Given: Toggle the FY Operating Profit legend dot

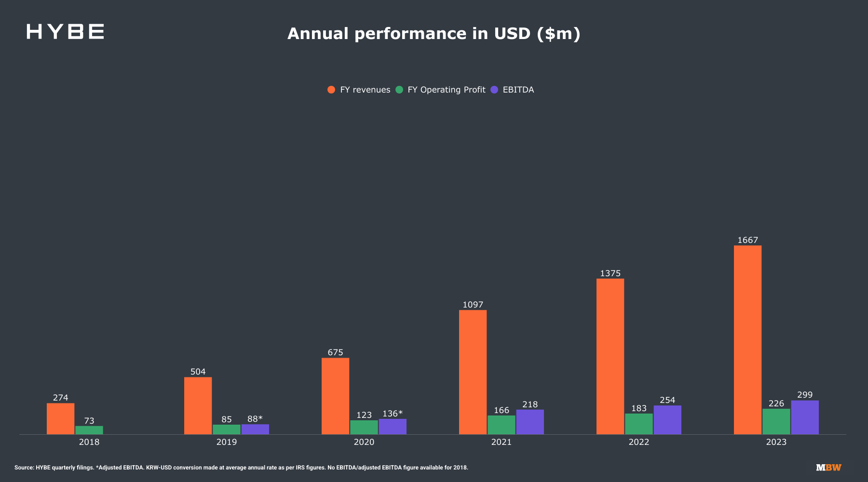Looking at the screenshot, I should [x=399, y=90].
